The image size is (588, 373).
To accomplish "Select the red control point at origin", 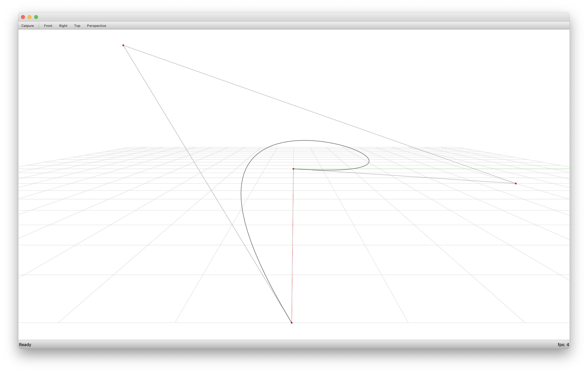I will pyautogui.click(x=293, y=169).
